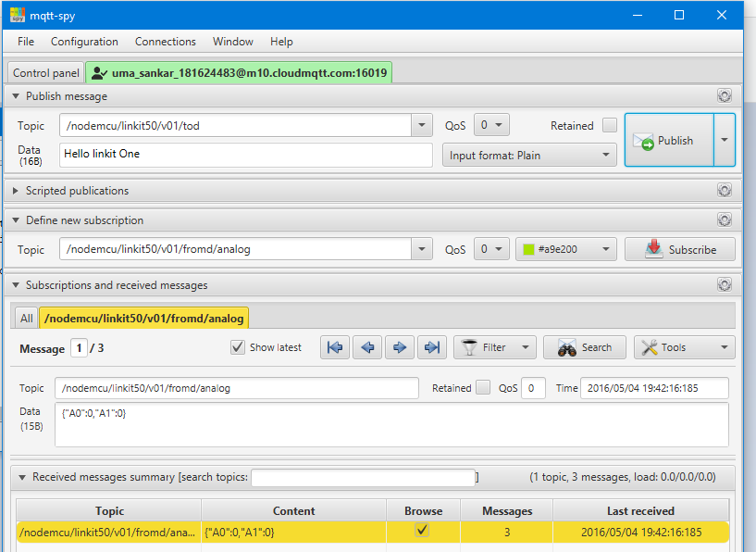Image resolution: width=756 pixels, height=552 pixels.
Task: Click the envelope icon on Publish button
Action: pos(644,142)
